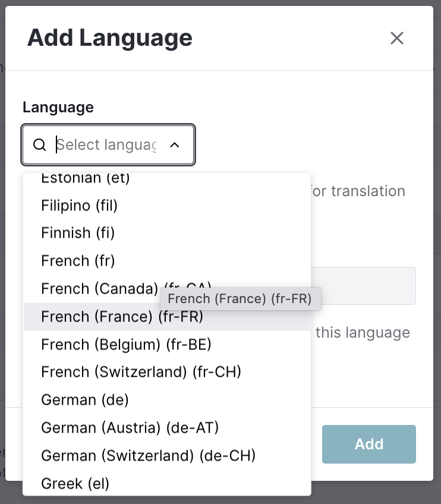Select French (France) (fr-FR) option
This screenshot has height=504, width=441.
pos(167,317)
